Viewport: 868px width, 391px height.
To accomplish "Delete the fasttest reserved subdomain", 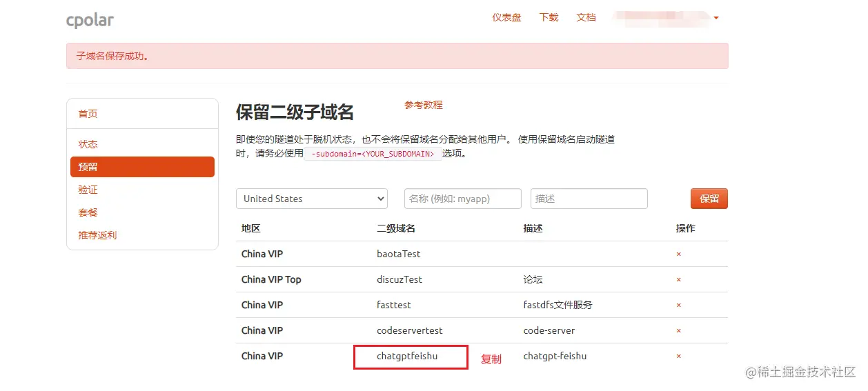I will click(x=678, y=305).
